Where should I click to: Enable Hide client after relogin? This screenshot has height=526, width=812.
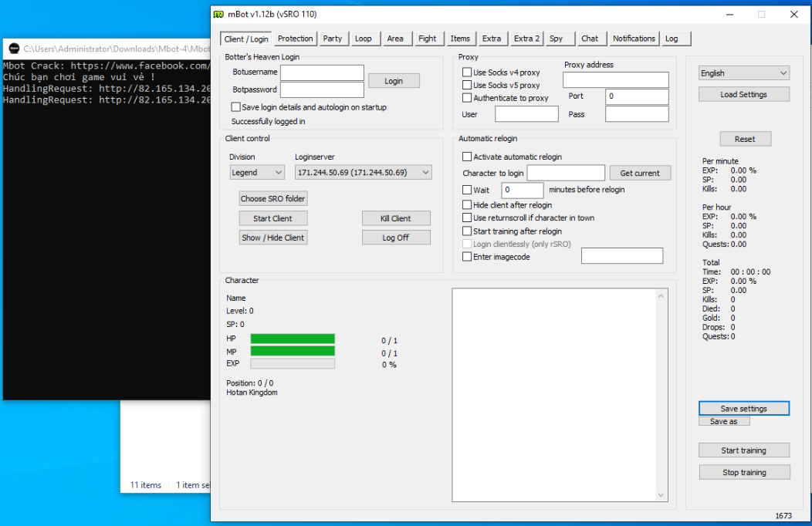coord(467,205)
